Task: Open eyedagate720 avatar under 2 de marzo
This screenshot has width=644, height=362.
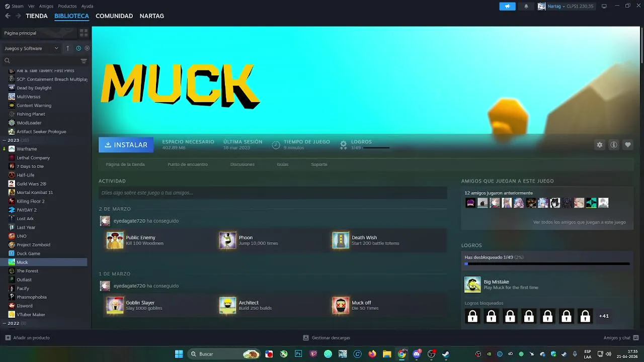Action: point(105,221)
